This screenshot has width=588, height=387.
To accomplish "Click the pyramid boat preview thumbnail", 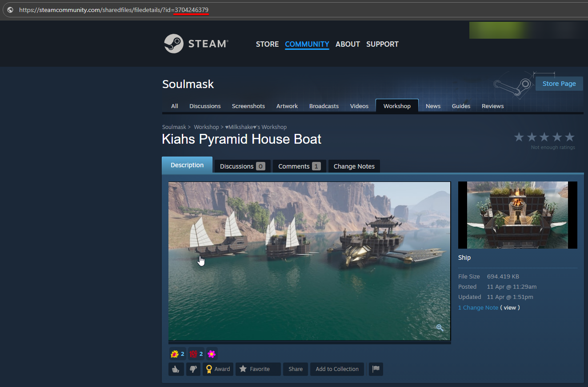I will (x=517, y=215).
